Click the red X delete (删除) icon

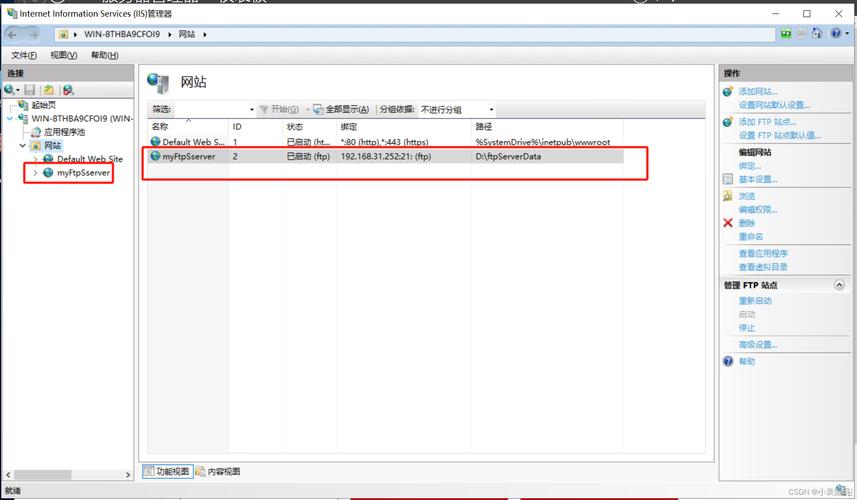pyautogui.click(x=727, y=223)
